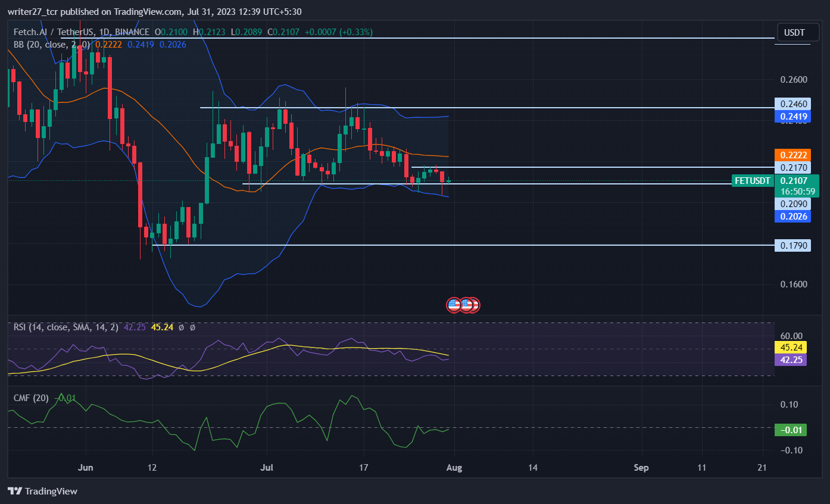Click the yellow 45.24 RSI value label
The image size is (830, 504).
(x=790, y=346)
